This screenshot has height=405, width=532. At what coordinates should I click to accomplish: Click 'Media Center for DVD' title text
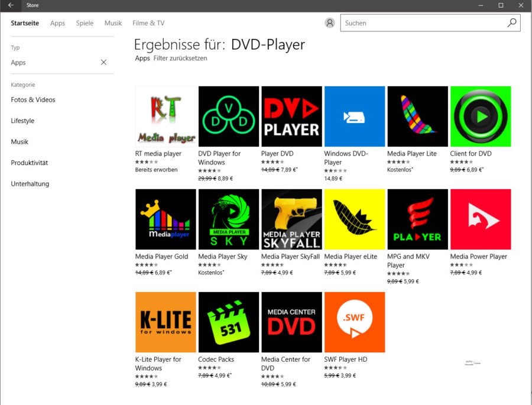pos(286,364)
